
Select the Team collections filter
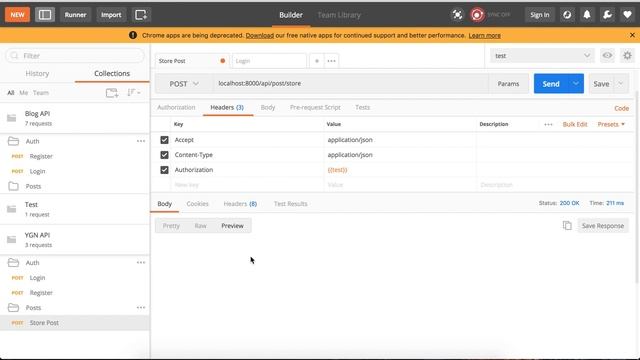(x=41, y=93)
